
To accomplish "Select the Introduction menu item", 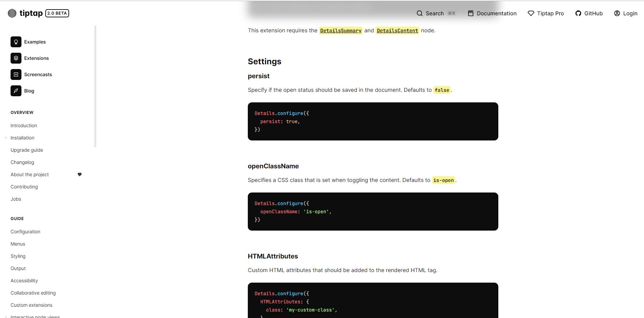I will 23,125.
